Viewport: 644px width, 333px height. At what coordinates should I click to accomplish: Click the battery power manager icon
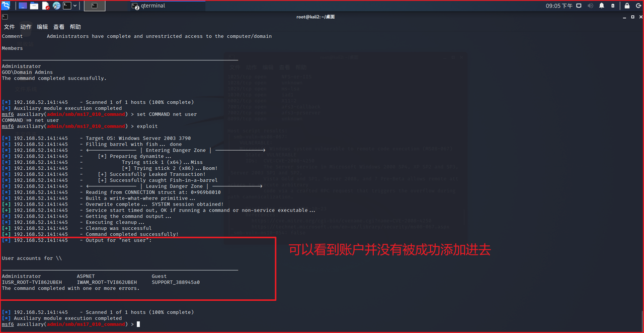pos(613,6)
